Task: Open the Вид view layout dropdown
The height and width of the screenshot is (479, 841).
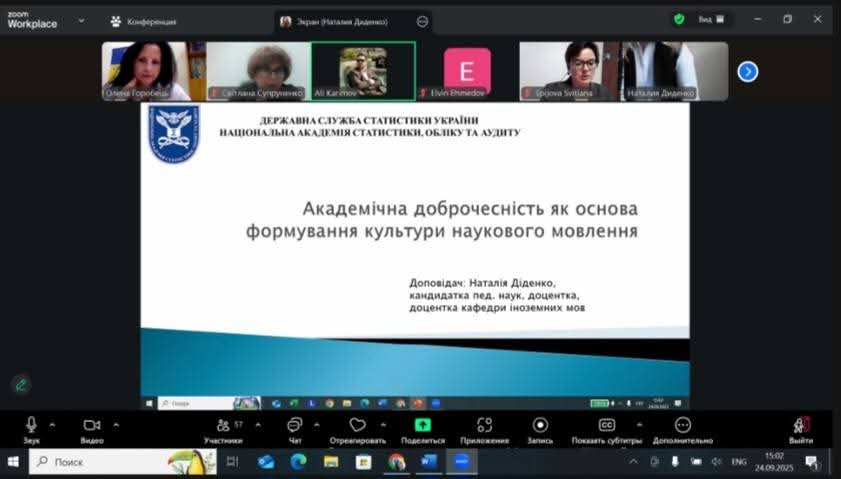Action: 712,19
